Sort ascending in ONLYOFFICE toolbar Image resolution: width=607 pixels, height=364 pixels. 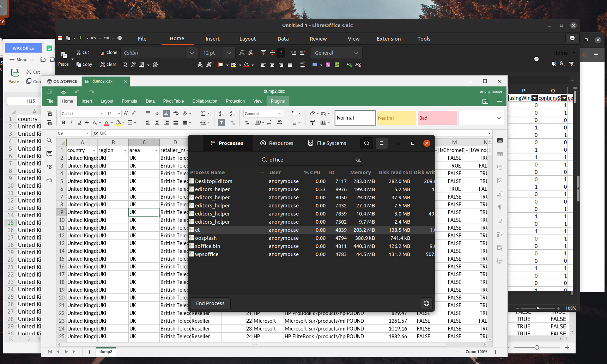[221, 113]
